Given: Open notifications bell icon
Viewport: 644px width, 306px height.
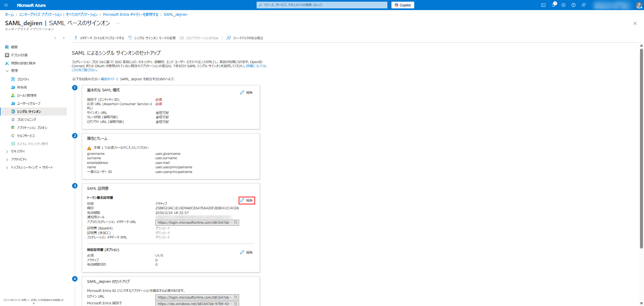Looking at the screenshot, I should (x=553, y=5).
